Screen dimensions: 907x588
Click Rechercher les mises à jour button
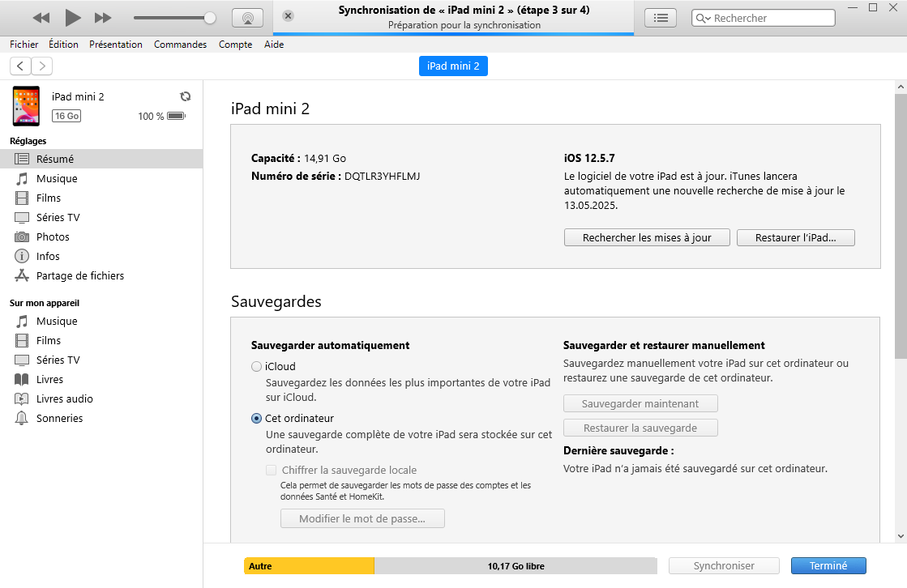point(647,237)
